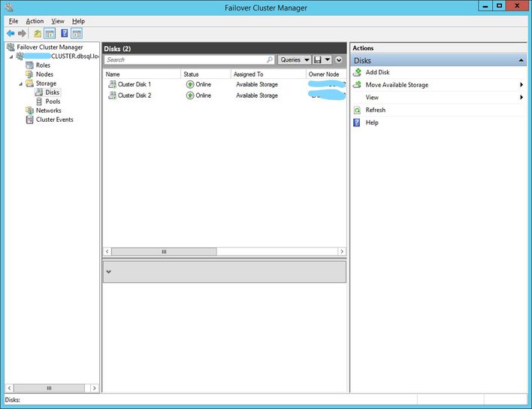This screenshot has width=532, height=409.
Task: Click the disk list horizontal scrollbar thumb
Action: 164,252
